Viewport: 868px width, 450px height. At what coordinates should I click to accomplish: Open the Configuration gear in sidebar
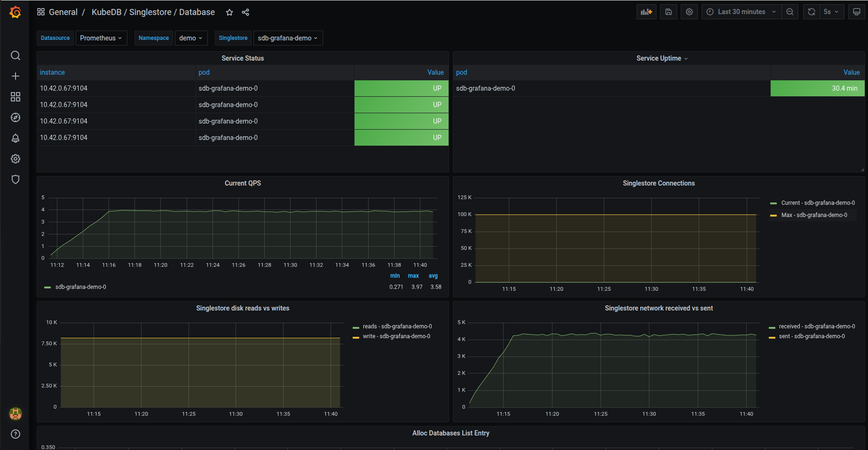pos(16,159)
